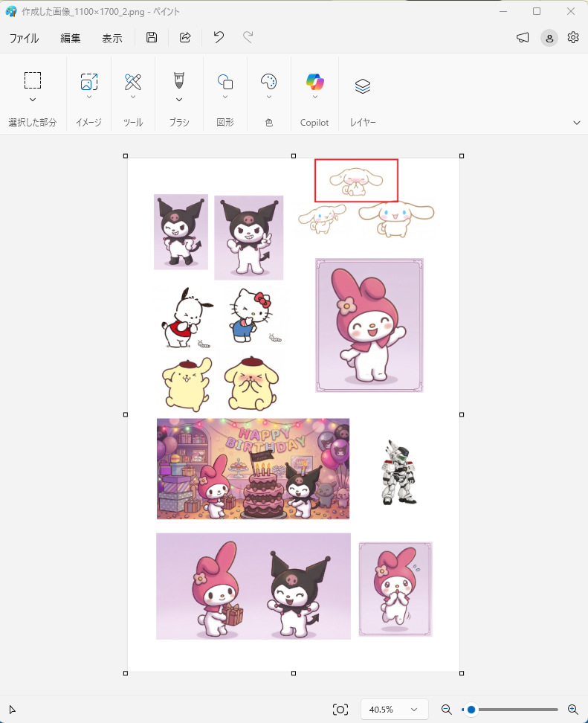Open the user account profile icon

click(549, 38)
